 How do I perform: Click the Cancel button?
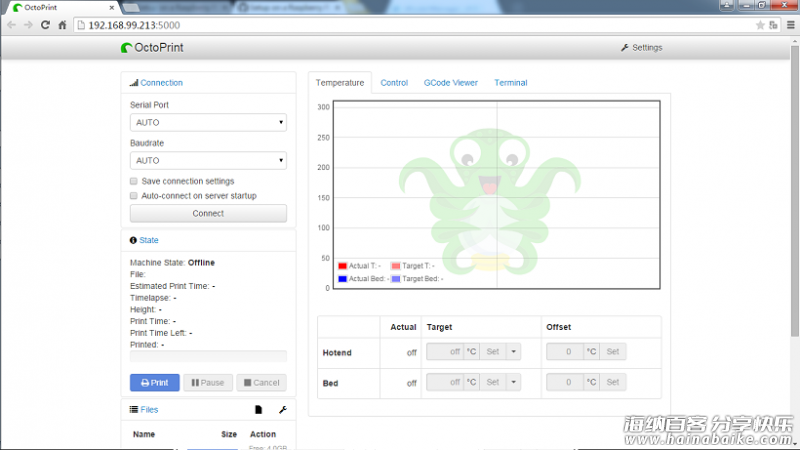coord(261,383)
